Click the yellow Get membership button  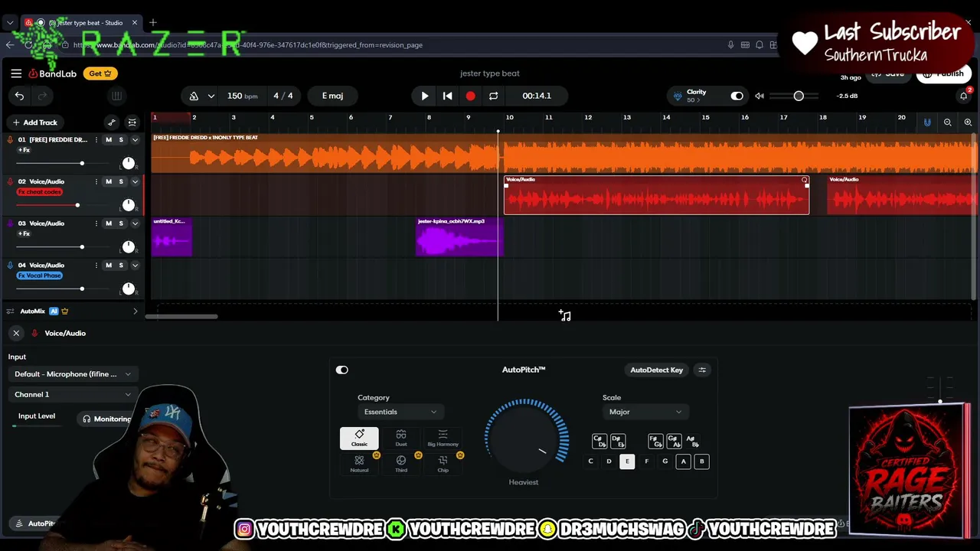click(x=100, y=73)
